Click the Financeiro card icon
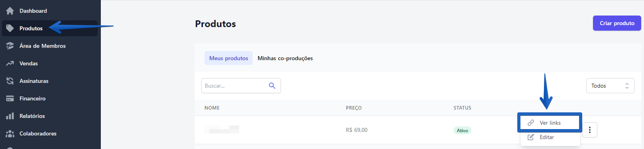The width and height of the screenshot is (644, 149). [10, 98]
